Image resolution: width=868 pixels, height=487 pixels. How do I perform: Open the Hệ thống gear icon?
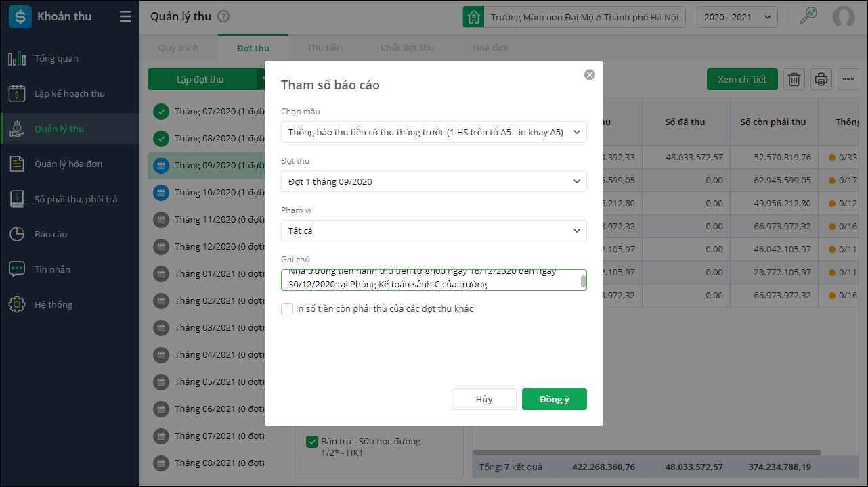[17, 304]
